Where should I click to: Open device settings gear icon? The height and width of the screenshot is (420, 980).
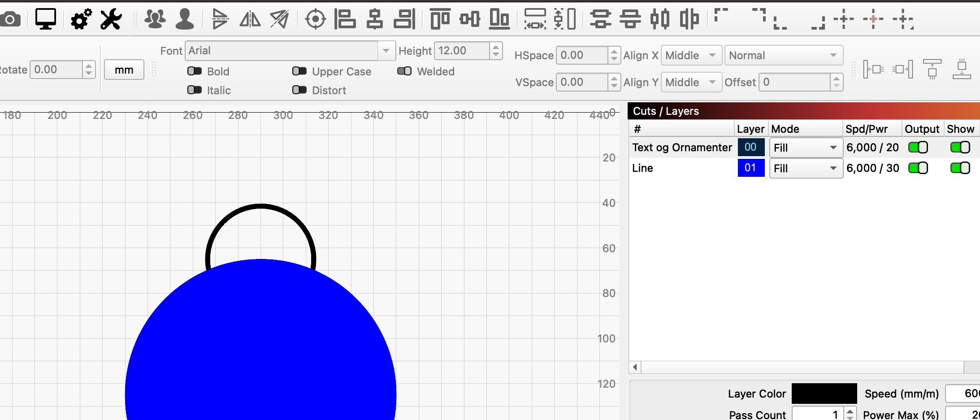[81, 19]
